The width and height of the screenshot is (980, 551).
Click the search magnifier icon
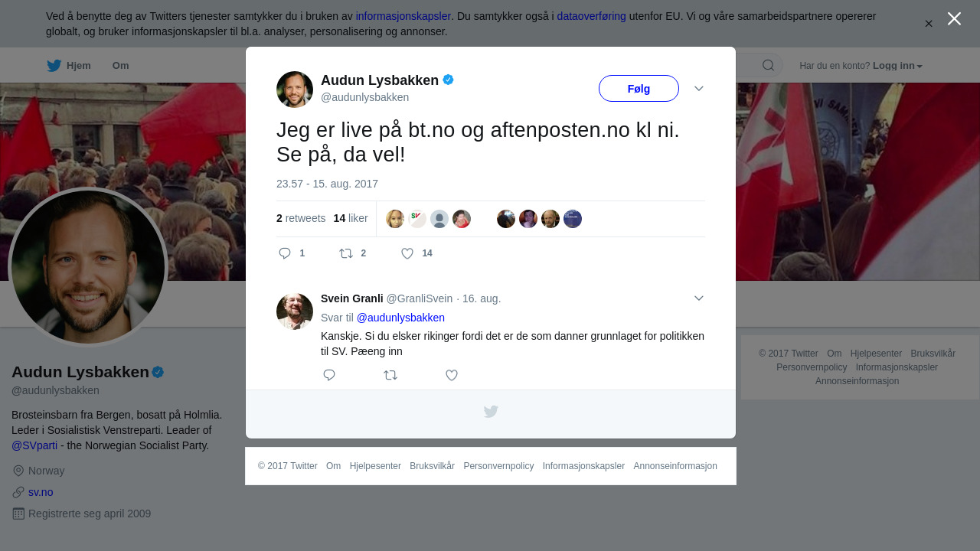(x=768, y=65)
